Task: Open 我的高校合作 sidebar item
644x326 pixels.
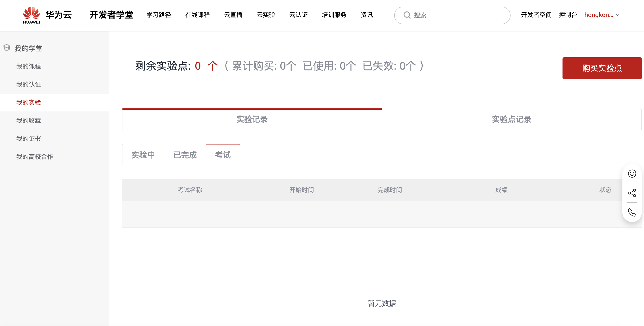Action: tap(35, 156)
